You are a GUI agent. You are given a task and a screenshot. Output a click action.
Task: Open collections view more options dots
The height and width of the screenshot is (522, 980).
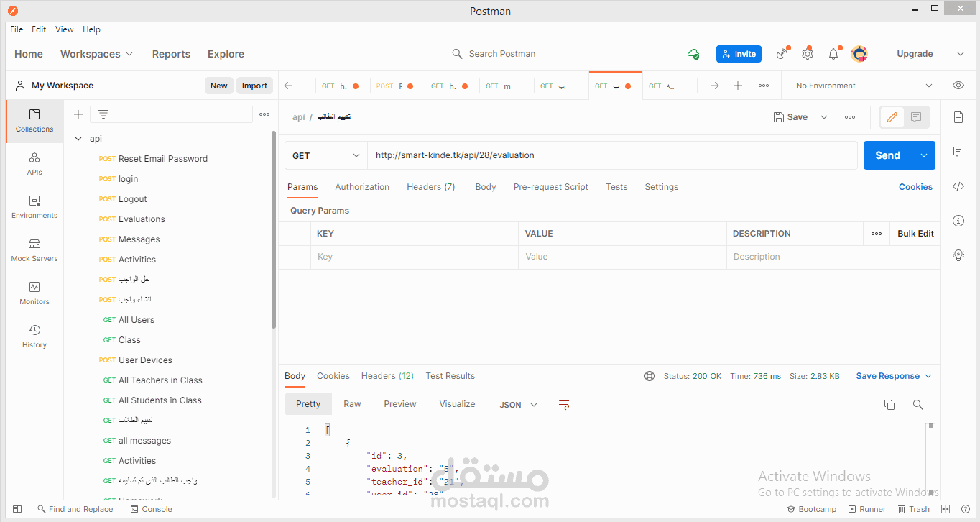[x=264, y=114]
